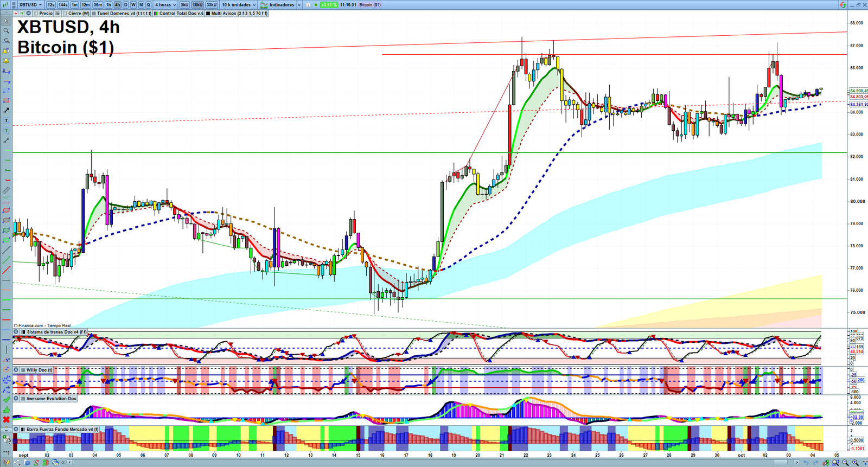Viewport: 868px width, 467px height.
Task: Select the red rectangle drawing tool
Action: click(6, 100)
